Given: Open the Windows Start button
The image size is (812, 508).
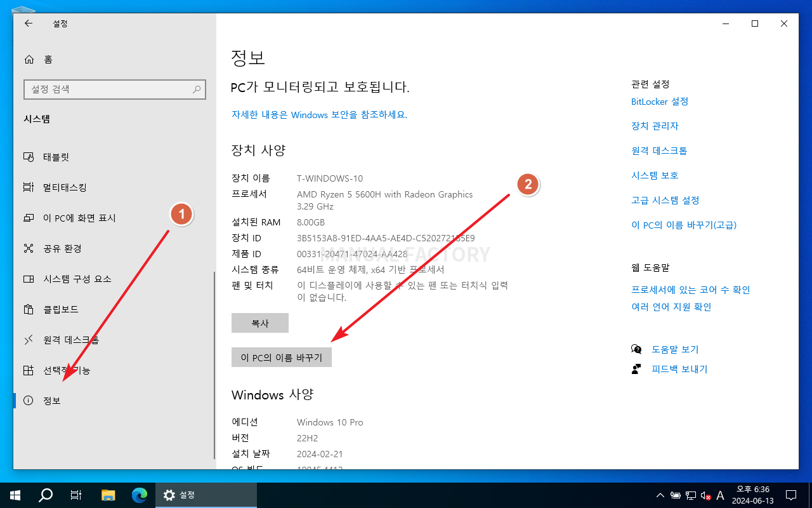Looking at the screenshot, I should tap(15, 495).
